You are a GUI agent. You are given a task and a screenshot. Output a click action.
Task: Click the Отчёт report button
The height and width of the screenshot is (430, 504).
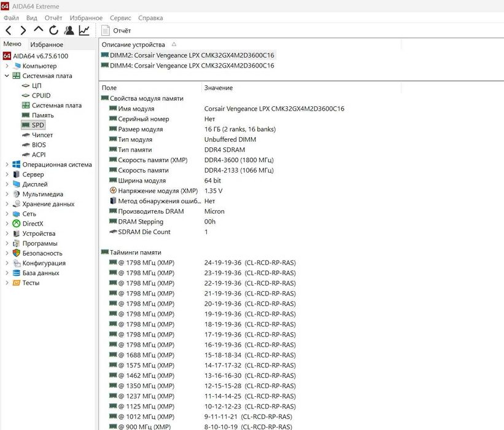click(x=116, y=31)
